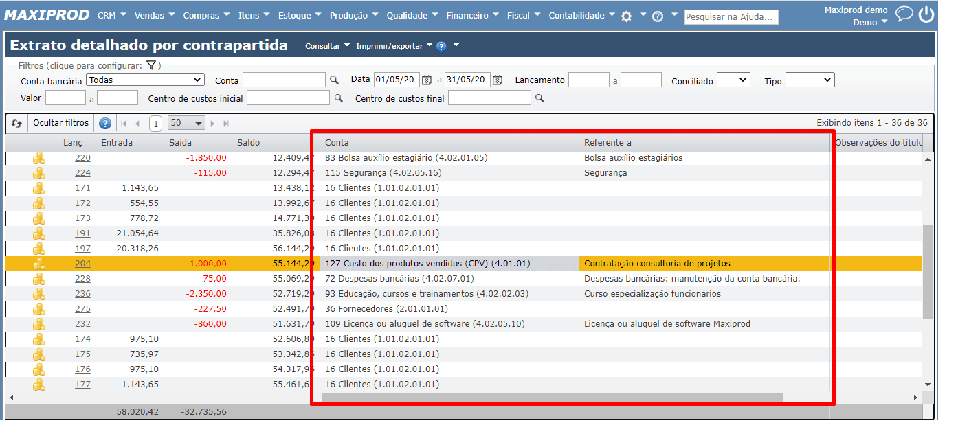Viewport: 980px width, 423px height.
Task: Open calendar picker for start date 01/05/20
Action: point(427,80)
